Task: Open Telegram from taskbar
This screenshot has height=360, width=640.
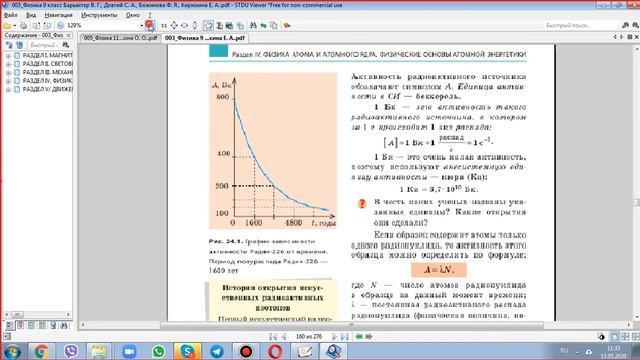Action: click(216, 351)
